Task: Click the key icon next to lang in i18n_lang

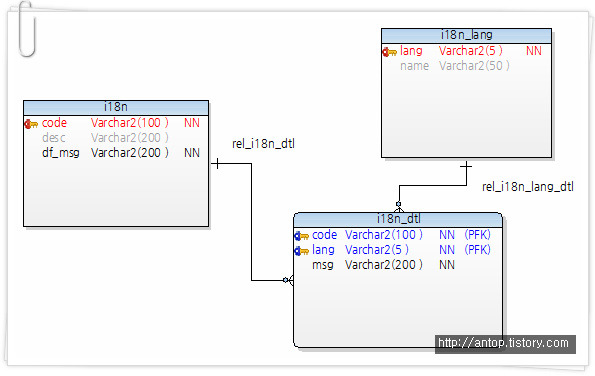Action: click(389, 52)
